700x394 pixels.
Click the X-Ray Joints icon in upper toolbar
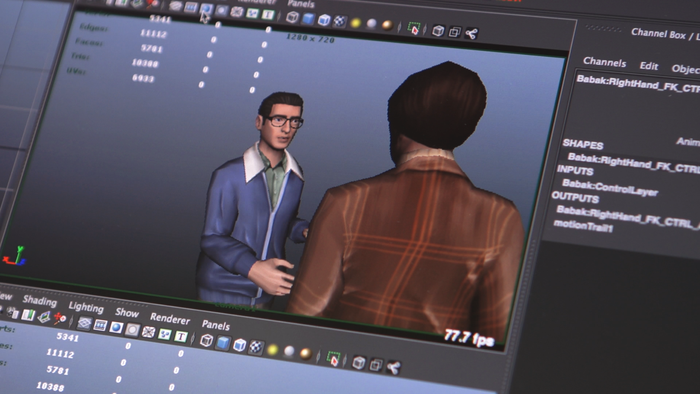coord(471,33)
